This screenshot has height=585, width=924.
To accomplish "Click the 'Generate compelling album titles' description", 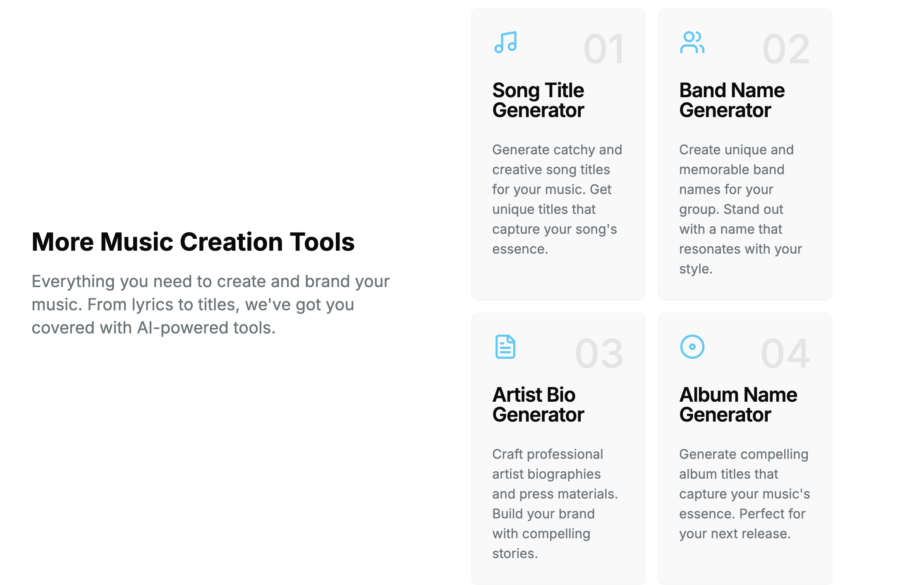I will click(744, 494).
